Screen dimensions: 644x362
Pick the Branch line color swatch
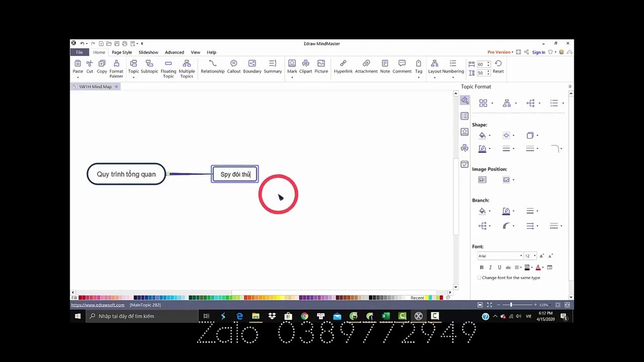pyautogui.click(x=506, y=211)
